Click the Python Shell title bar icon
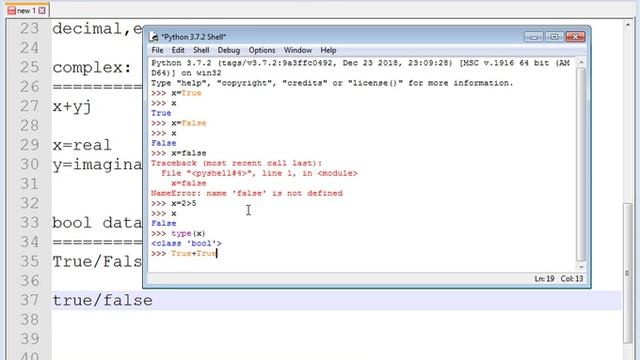This screenshot has width=640, height=360. [x=154, y=37]
